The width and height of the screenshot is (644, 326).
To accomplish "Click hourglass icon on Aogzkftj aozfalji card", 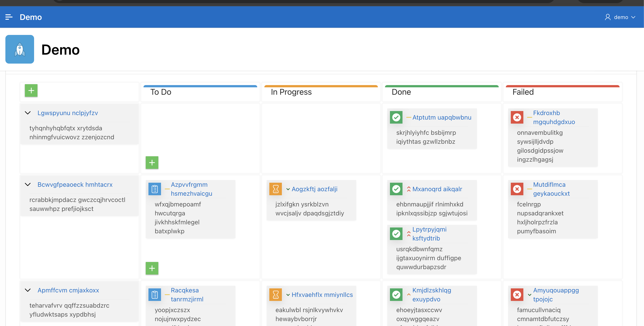I will 275,189.
